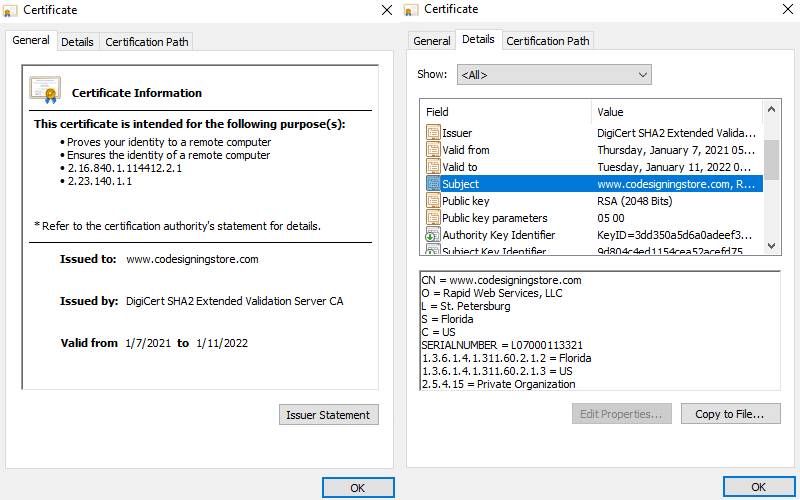The height and width of the screenshot is (500, 800).
Task: Click value 'RSA (2048 Bits)'
Action: click(x=635, y=201)
